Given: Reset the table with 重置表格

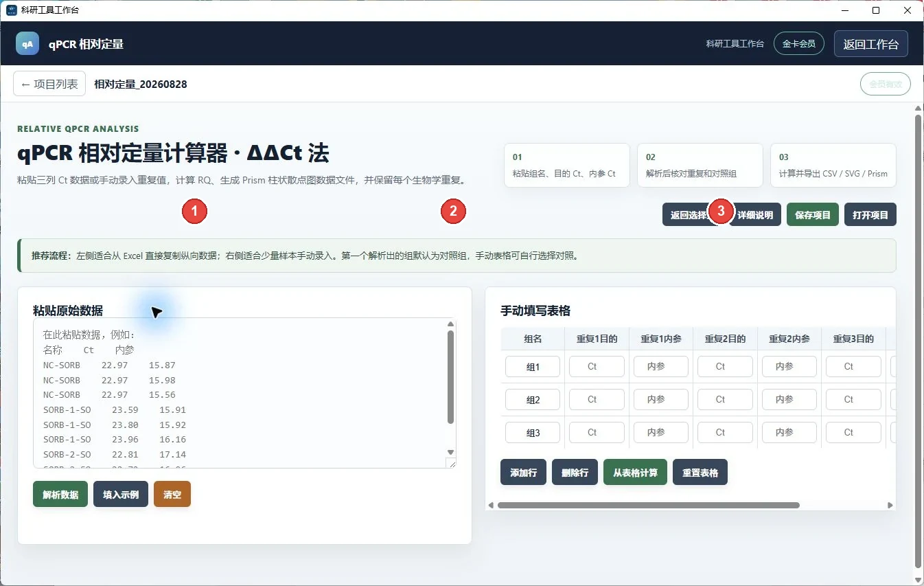Looking at the screenshot, I should (700, 472).
